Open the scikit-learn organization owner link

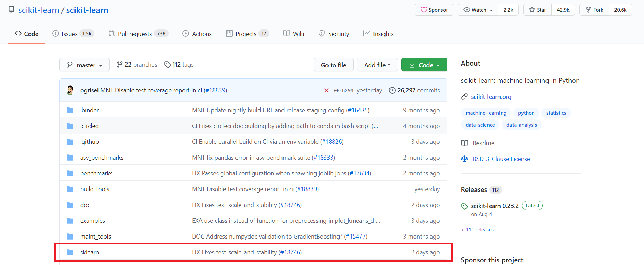tap(39, 10)
